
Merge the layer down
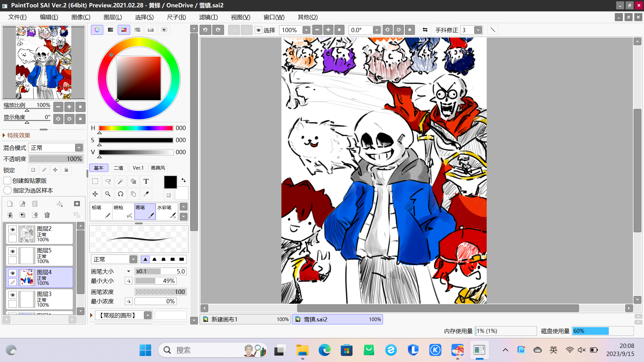point(10,215)
